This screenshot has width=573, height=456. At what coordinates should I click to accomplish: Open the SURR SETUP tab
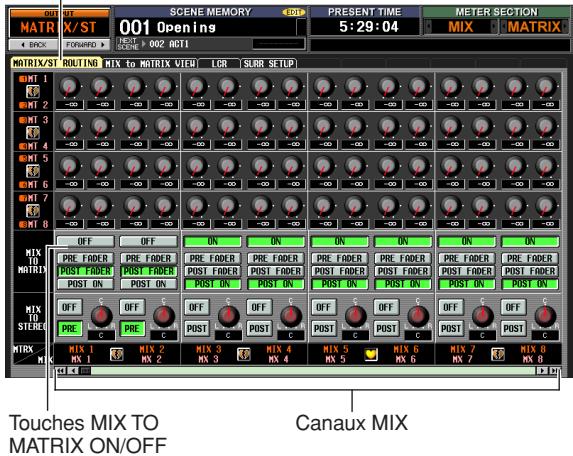pos(269,64)
